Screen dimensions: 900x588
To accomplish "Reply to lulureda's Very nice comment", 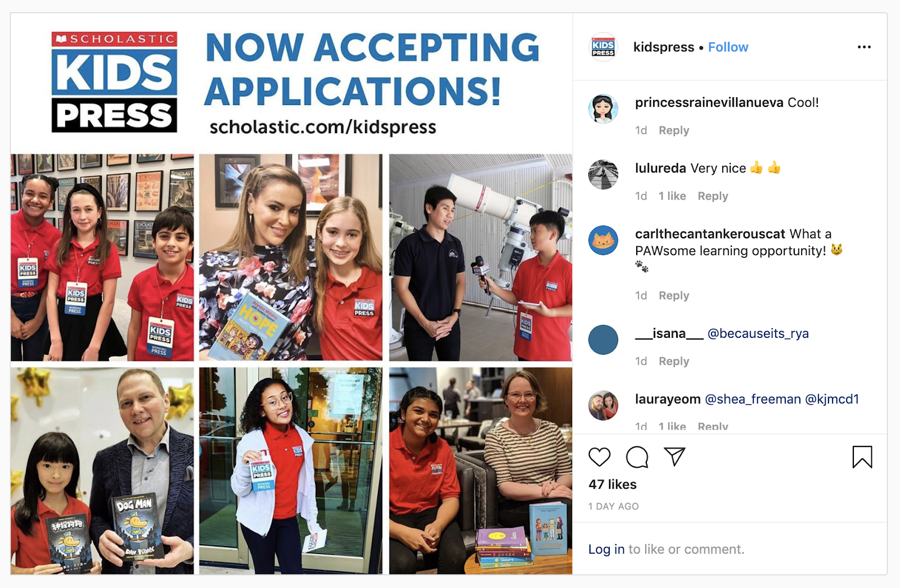I will click(x=713, y=196).
